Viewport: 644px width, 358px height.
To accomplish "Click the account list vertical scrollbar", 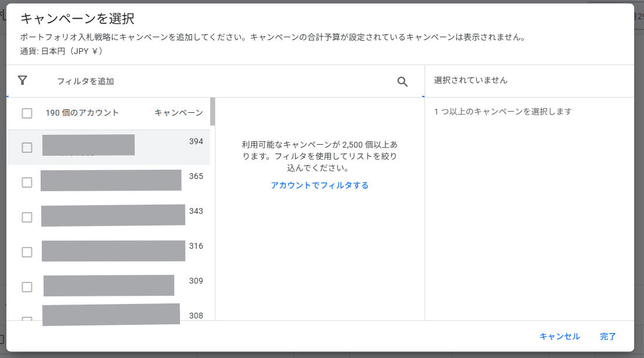I will 213,112.
